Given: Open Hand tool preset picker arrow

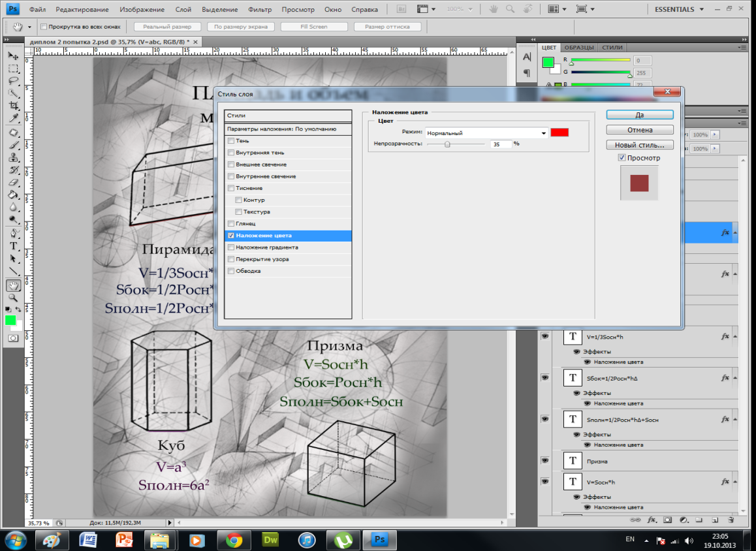Looking at the screenshot, I should [29, 27].
